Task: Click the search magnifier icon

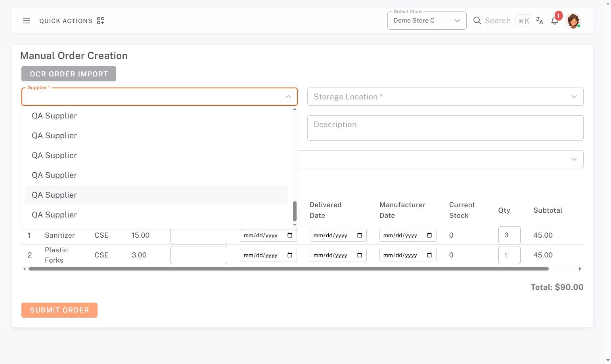Action: [477, 21]
